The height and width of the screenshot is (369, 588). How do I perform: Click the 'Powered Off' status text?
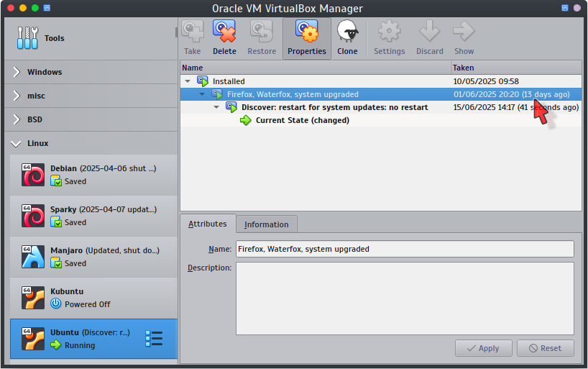tap(88, 304)
